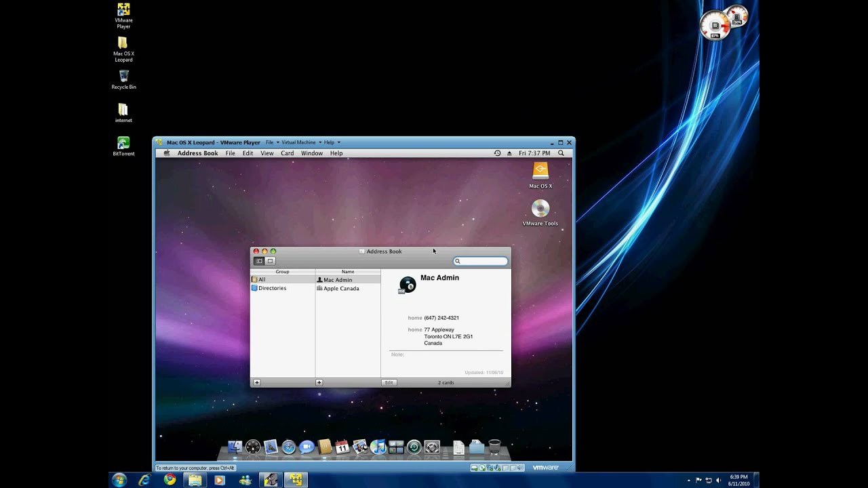
Task: Launch Preview from the dock
Action: pyautogui.click(x=360, y=447)
